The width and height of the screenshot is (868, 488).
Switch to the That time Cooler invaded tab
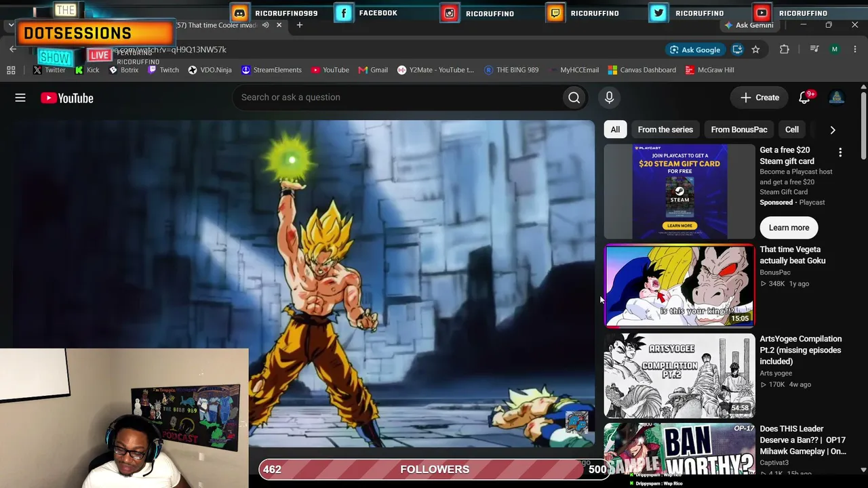coord(216,25)
